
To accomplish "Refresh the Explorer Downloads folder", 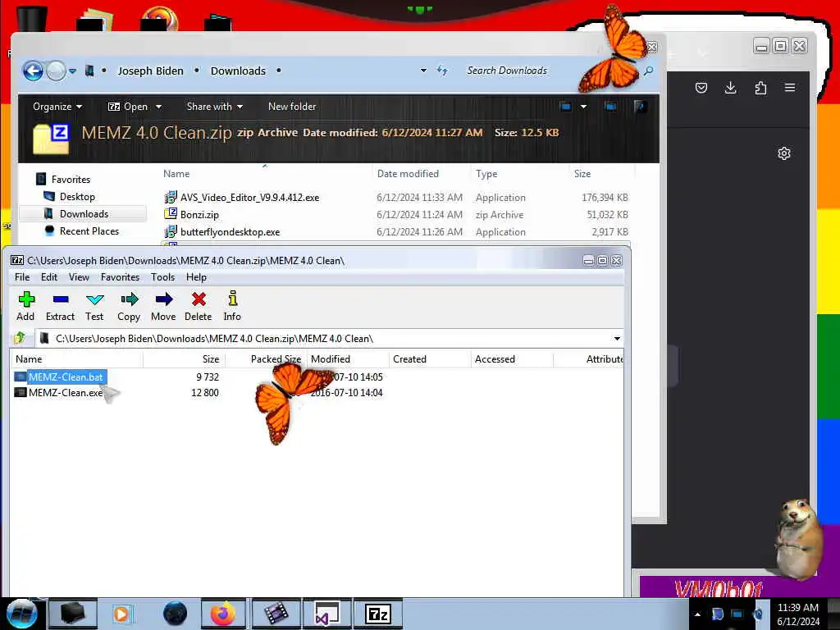I will click(x=442, y=71).
